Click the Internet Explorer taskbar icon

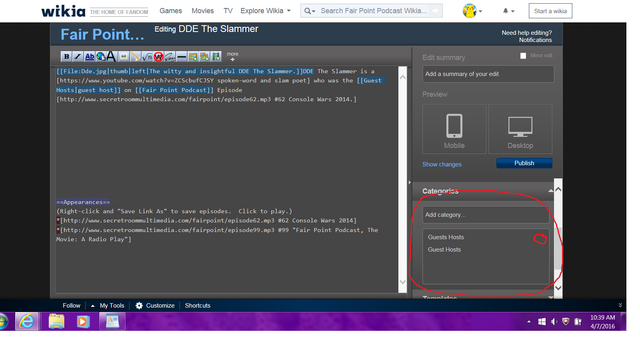tap(27, 322)
